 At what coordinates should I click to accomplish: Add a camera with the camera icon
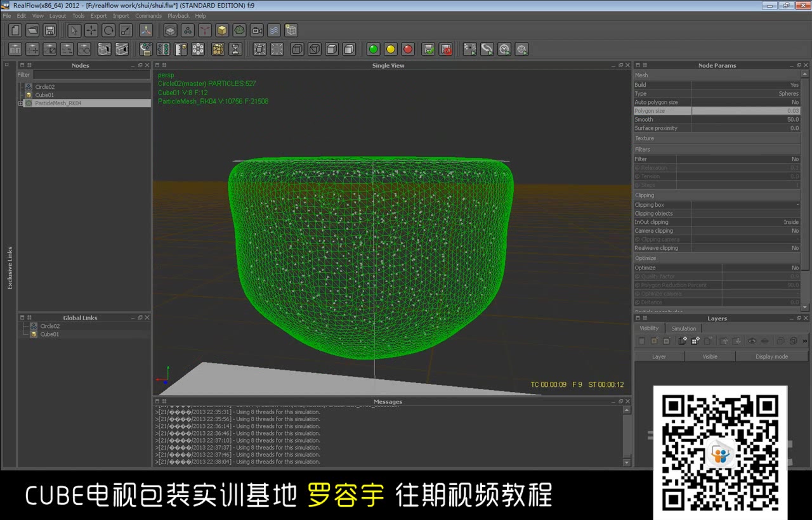coord(256,30)
